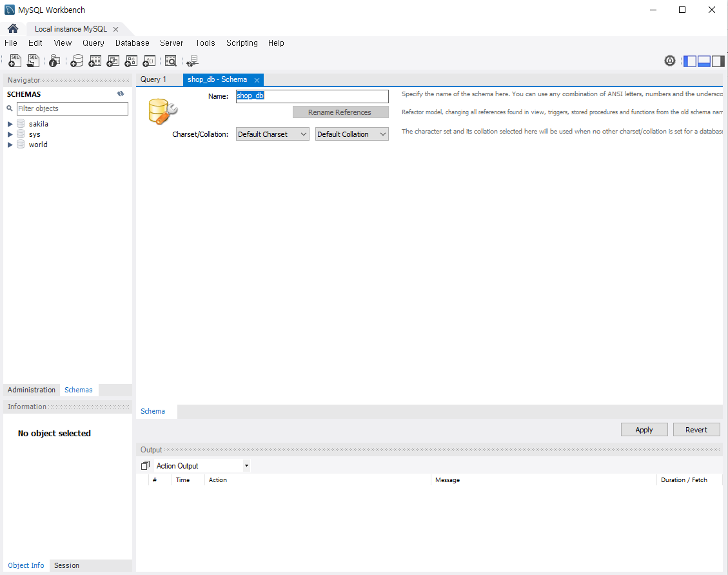Create a new schema toolbar icon
Screen dimensions: 728x575
77,61
